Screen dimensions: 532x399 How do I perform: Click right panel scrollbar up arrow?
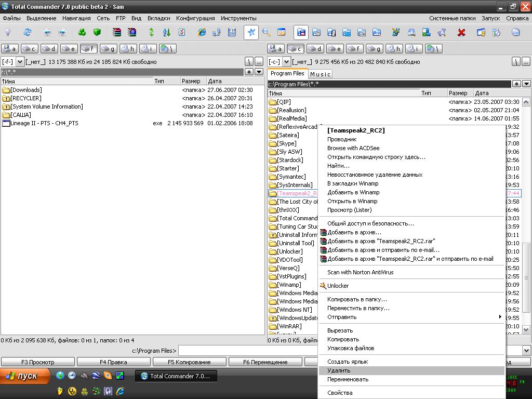(526, 102)
